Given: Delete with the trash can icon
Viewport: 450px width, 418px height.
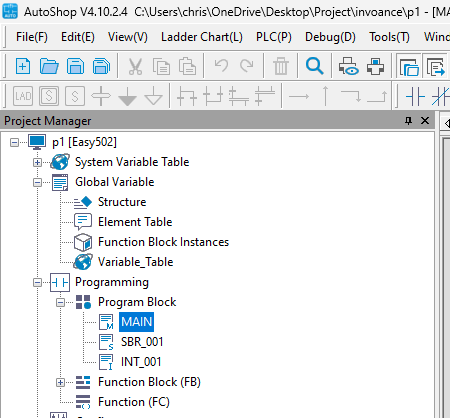Looking at the screenshot, I should coord(281,66).
